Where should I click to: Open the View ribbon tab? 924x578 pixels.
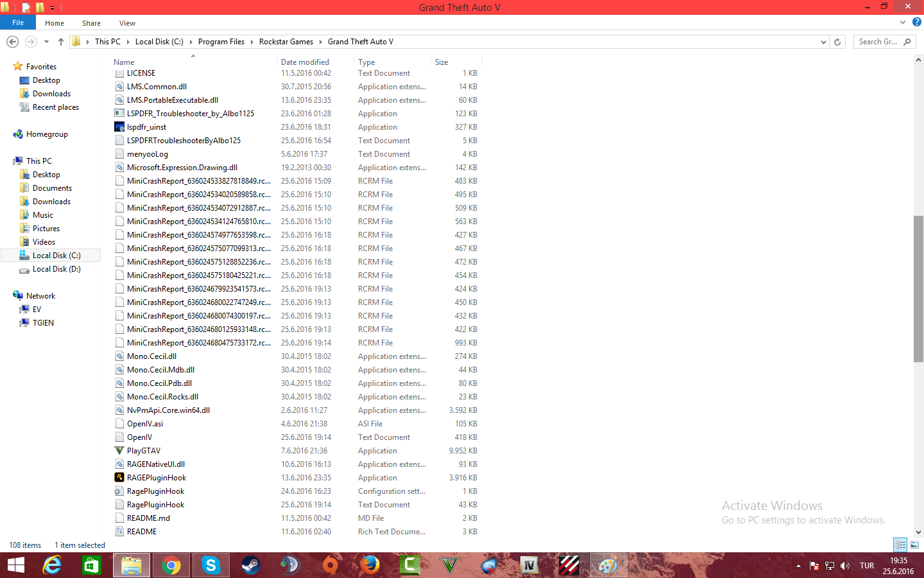click(127, 23)
